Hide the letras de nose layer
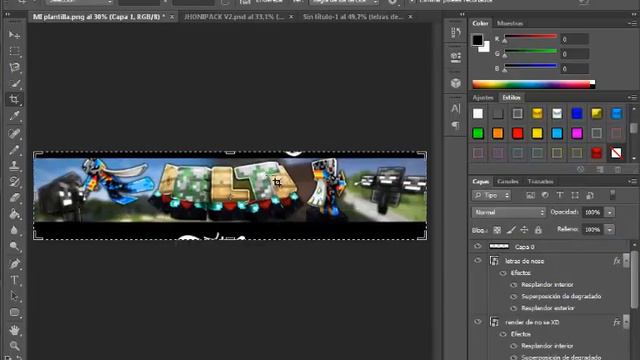 click(478, 260)
